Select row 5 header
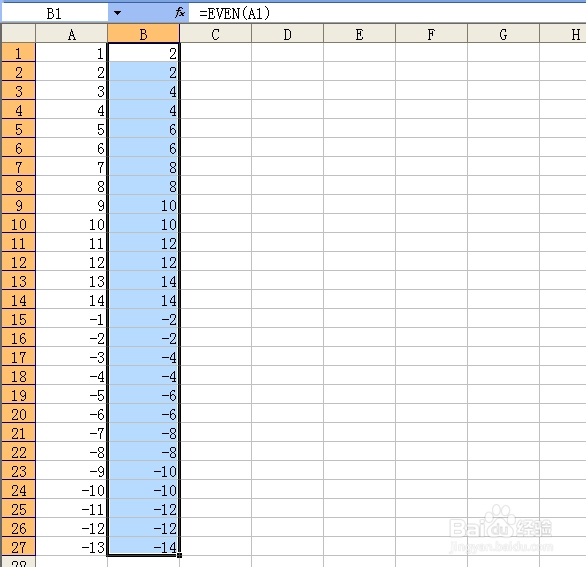Image resolution: width=586 pixels, height=567 pixels. (18, 129)
